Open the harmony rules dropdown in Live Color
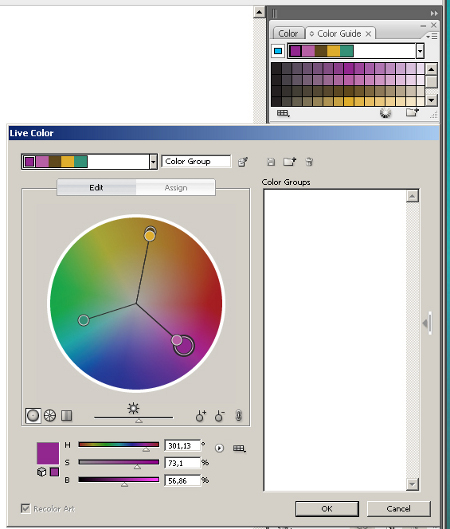Screen dimensions: 450x529 153,162
